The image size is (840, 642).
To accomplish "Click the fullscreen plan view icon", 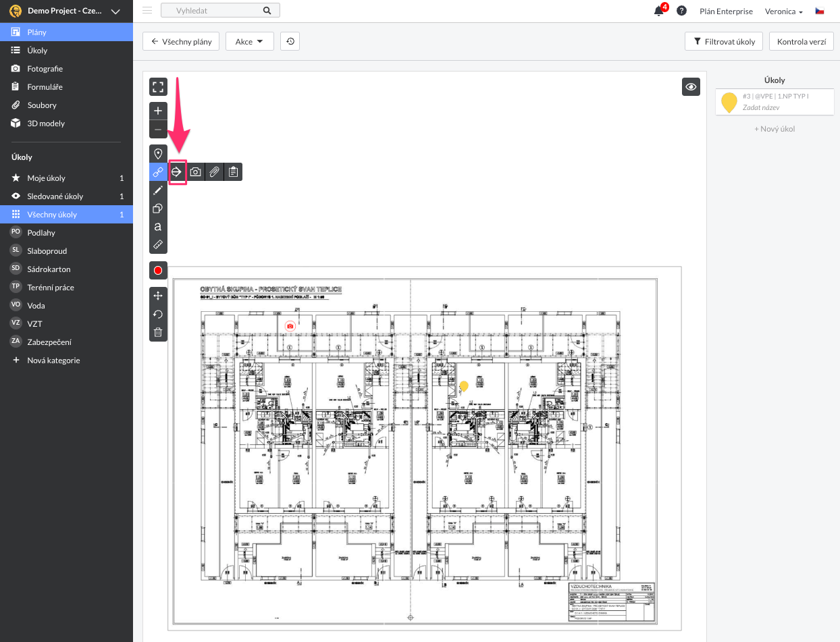I will pos(158,87).
